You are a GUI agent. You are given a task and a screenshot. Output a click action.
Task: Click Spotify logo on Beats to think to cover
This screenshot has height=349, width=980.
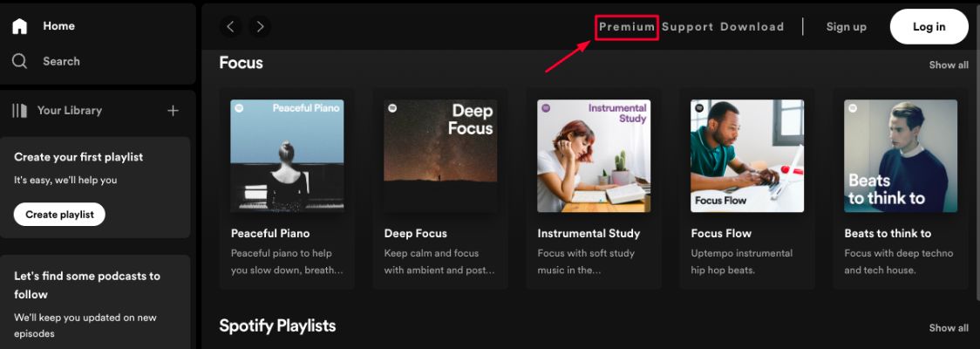(853, 108)
